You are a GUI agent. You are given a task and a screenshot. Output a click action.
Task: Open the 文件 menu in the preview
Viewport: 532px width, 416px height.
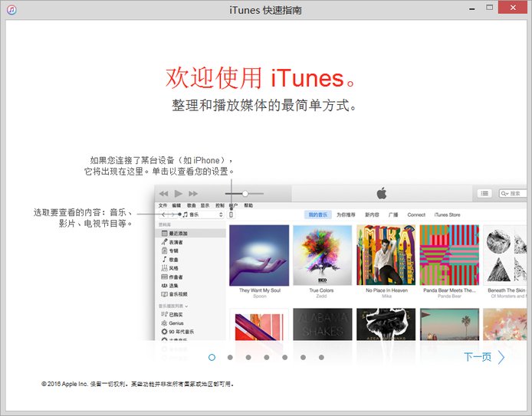point(163,205)
